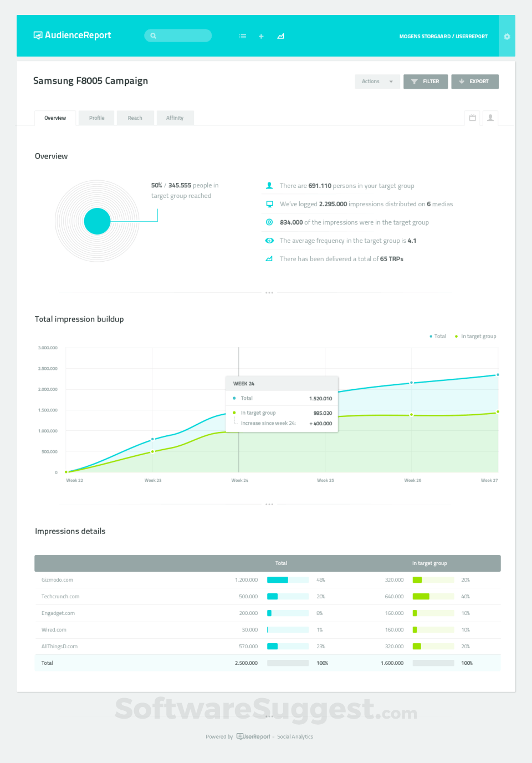Click the AudienceReport logo icon
532x763 pixels.
tap(38, 35)
